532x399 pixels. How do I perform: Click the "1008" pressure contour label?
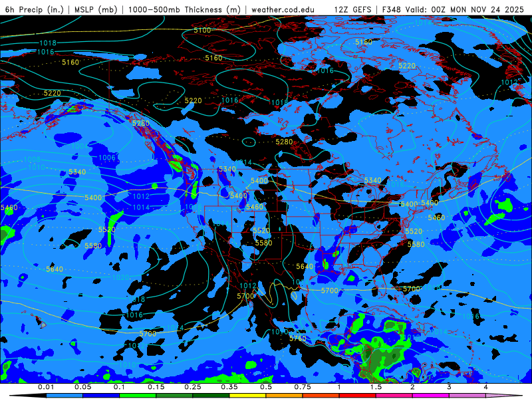click(x=32, y=160)
